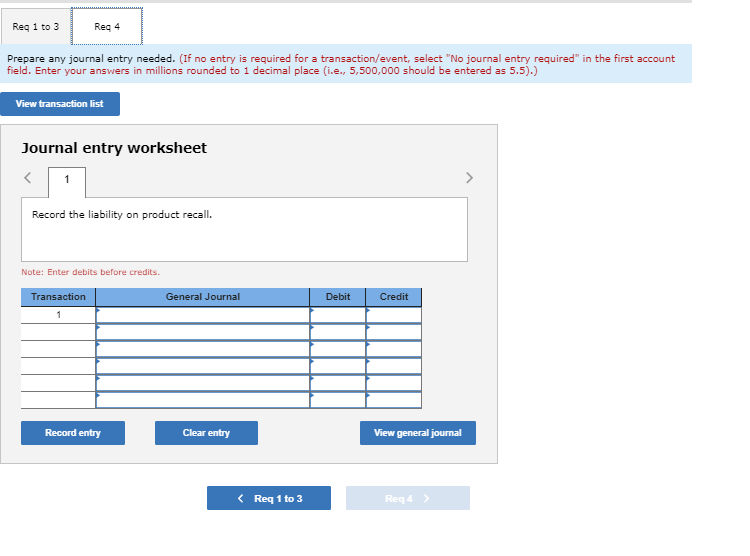Open General Journal account dropdown in fourth row
The height and width of the screenshot is (556, 750).
pos(203,366)
